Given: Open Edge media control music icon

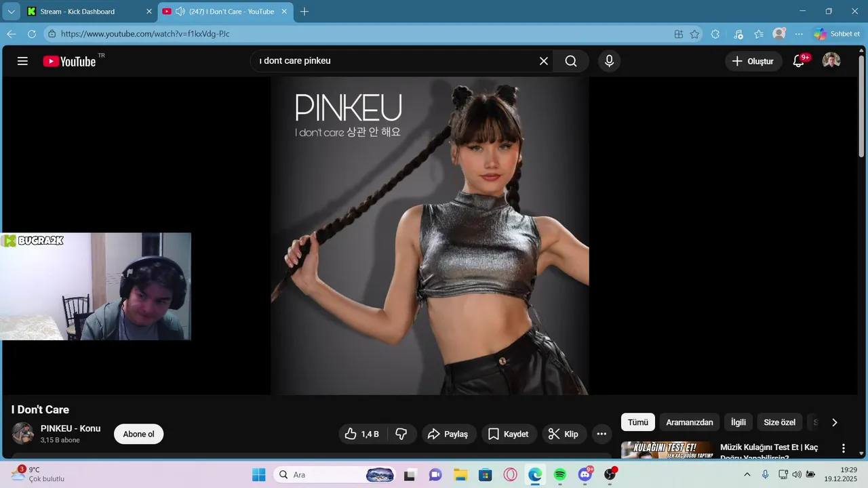Looking at the screenshot, I should point(738,34).
